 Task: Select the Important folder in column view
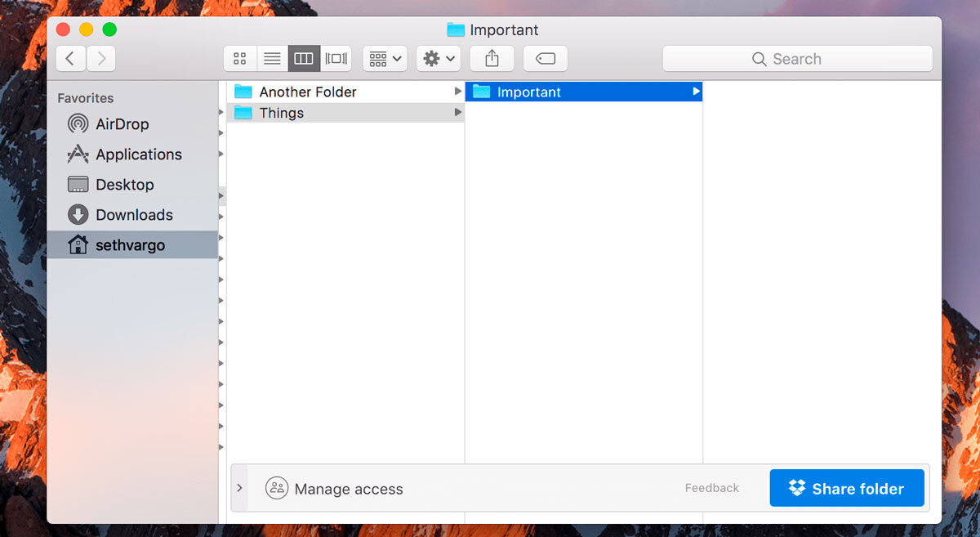point(539,92)
